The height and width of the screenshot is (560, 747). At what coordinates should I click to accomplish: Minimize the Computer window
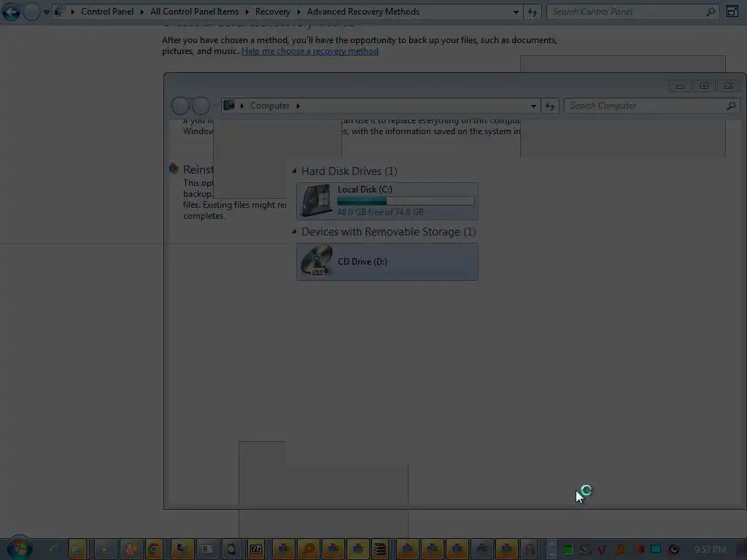pyautogui.click(x=681, y=86)
